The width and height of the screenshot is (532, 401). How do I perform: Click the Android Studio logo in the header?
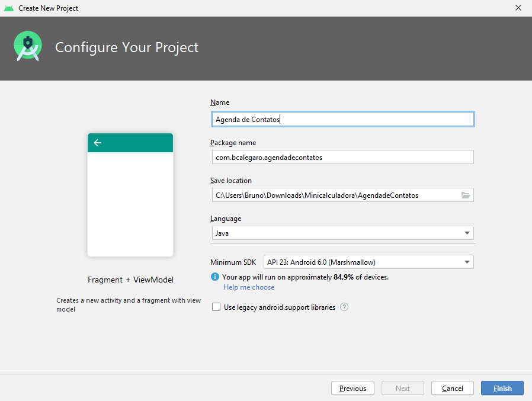tap(28, 47)
